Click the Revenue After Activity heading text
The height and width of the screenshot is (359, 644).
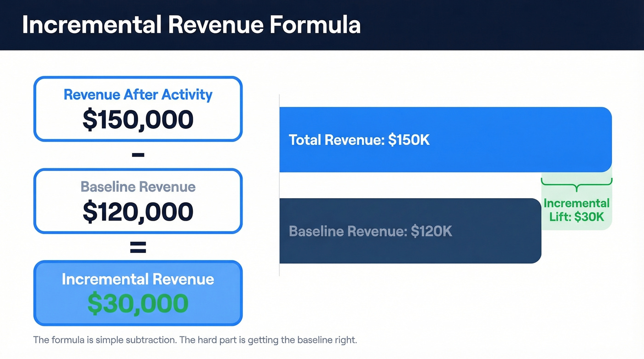point(138,94)
